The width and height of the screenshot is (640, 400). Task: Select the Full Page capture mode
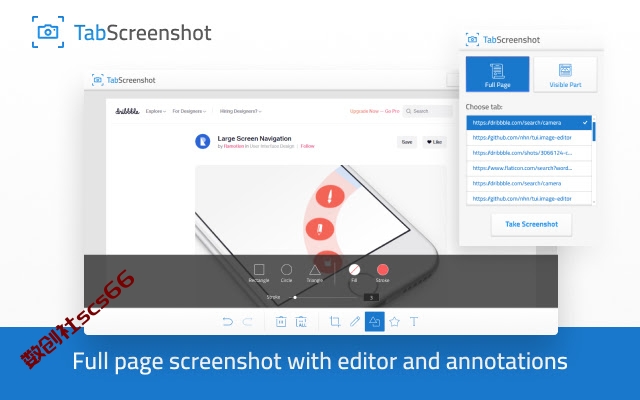coord(497,74)
